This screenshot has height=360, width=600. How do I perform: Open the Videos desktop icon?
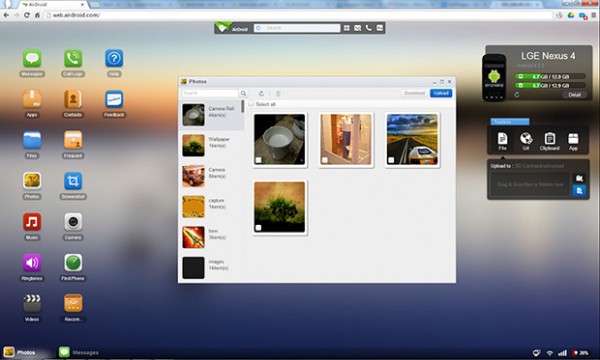tap(32, 303)
